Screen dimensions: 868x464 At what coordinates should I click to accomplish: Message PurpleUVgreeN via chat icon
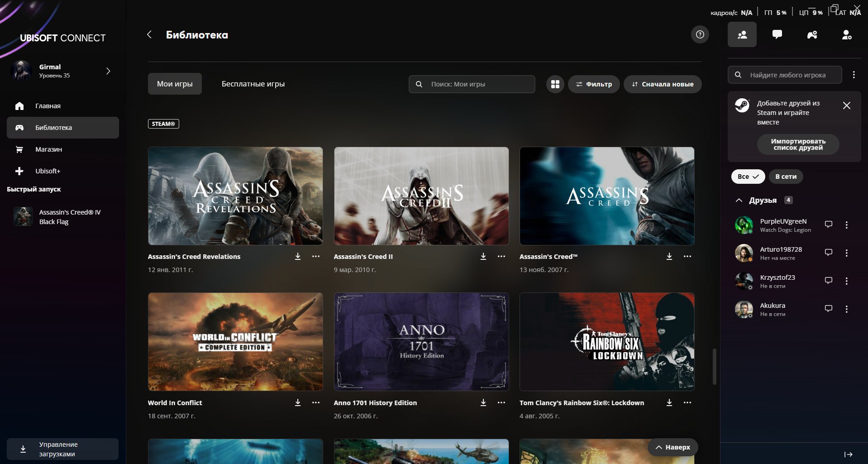pos(828,225)
